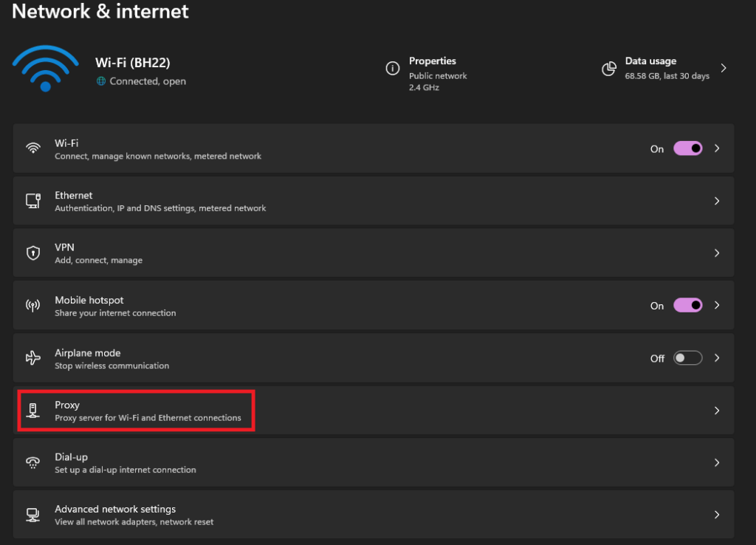Turn off the Wi-Fi toggle

coord(687,148)
